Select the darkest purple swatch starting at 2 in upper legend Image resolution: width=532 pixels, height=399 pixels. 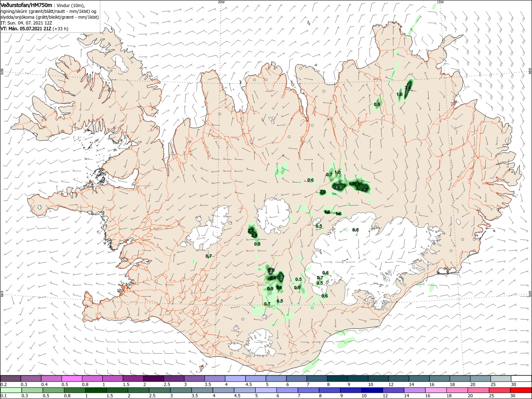coord(153,379)
